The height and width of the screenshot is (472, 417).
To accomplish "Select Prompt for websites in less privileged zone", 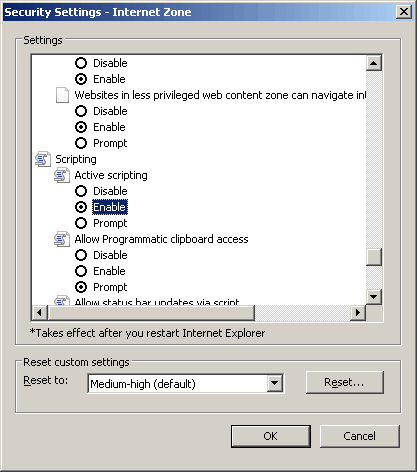I will (x=81, y=143).
